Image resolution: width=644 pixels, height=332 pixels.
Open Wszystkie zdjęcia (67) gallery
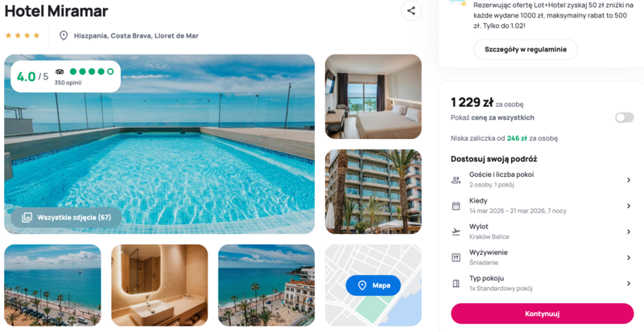[x=67, y=218]
